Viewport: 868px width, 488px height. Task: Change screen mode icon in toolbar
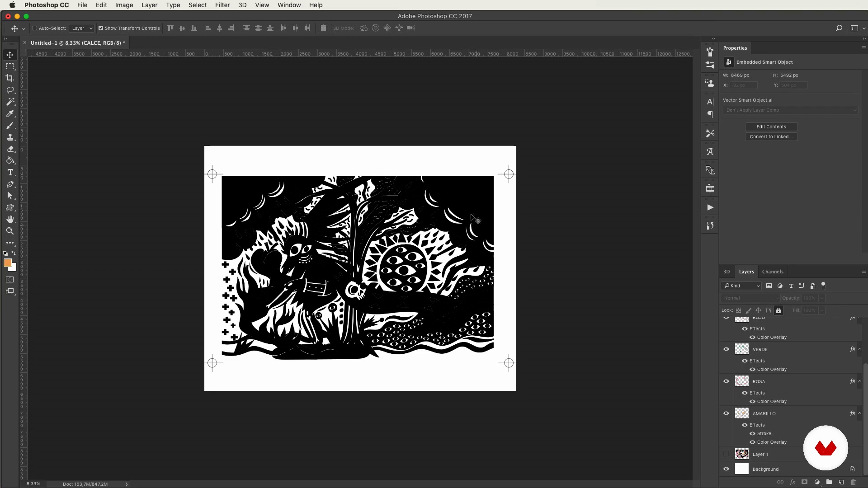[x=10, y=291]
